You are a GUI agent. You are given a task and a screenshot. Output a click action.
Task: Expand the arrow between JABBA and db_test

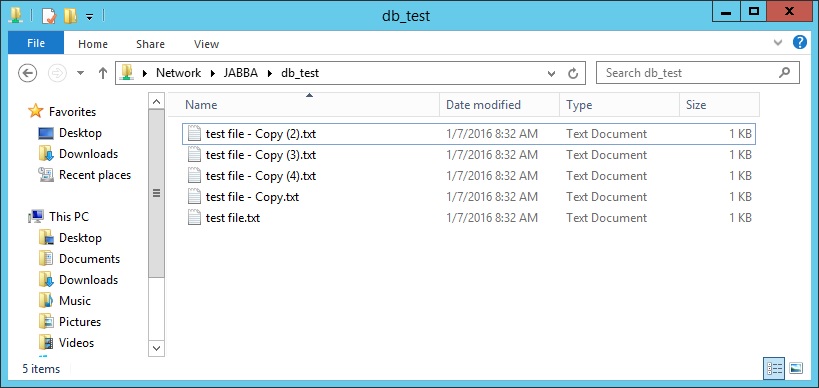(270, 73)
